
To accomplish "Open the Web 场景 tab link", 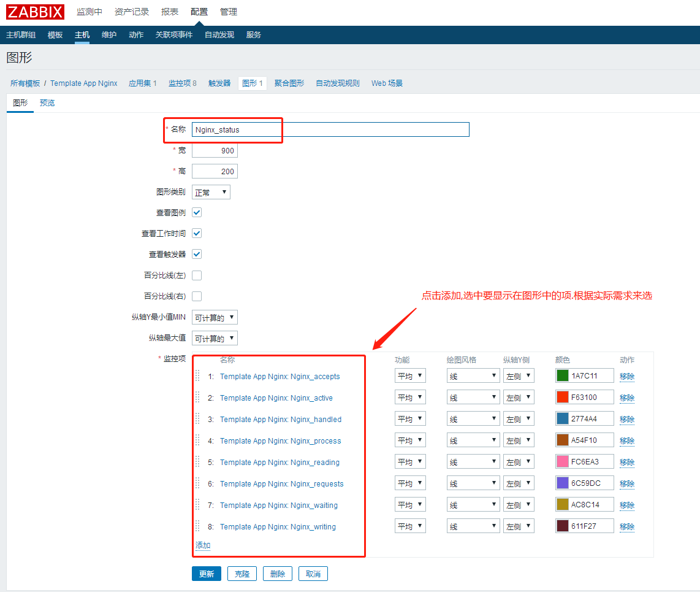I will click(x=387, y=83).
